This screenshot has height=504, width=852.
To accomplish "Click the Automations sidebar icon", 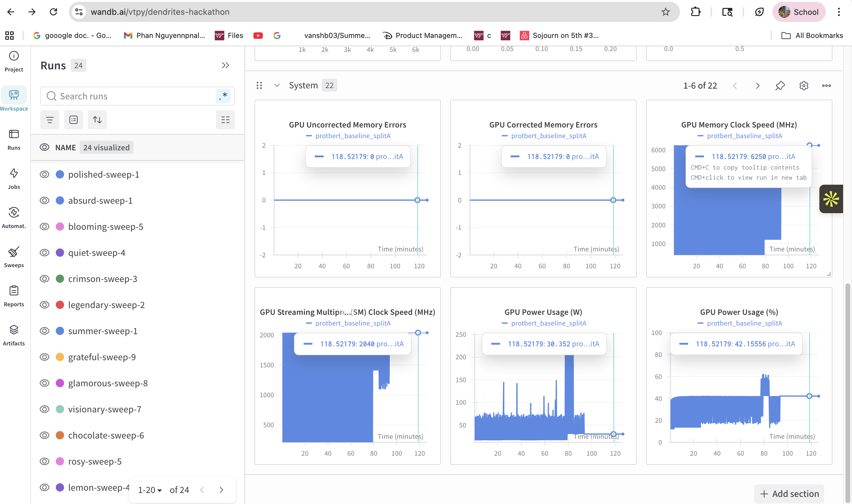I will click(14, 213).
